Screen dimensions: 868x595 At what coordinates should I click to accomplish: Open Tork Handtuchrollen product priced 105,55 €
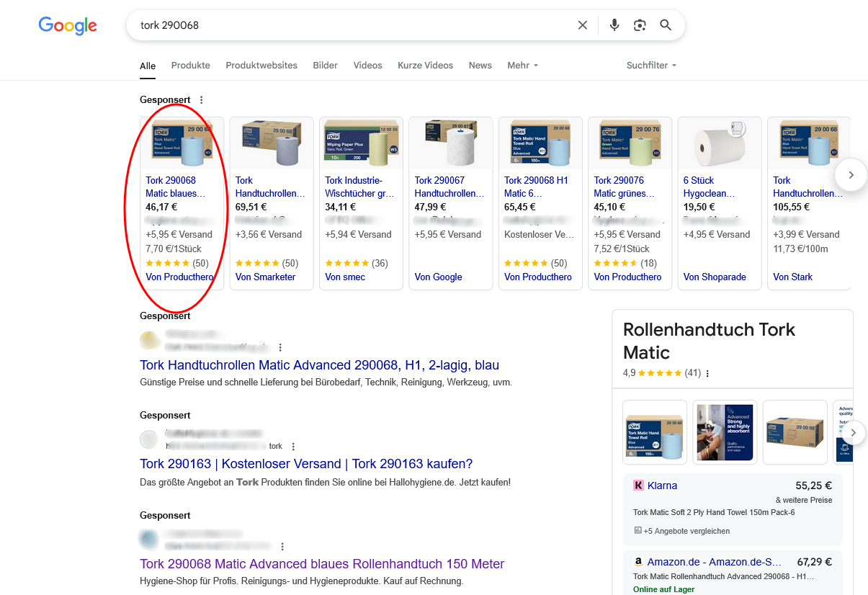807,187
